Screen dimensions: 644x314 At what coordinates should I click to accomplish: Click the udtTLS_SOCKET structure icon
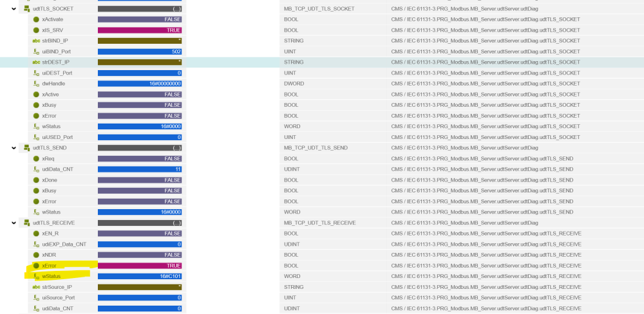coord(26,9)
